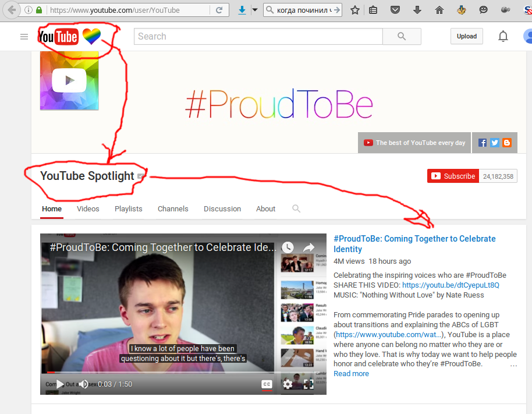Viewport: 532px width, 414px height.
Task: Click the 11:56 playlist video thumbnail
Action: pos(297,290)
